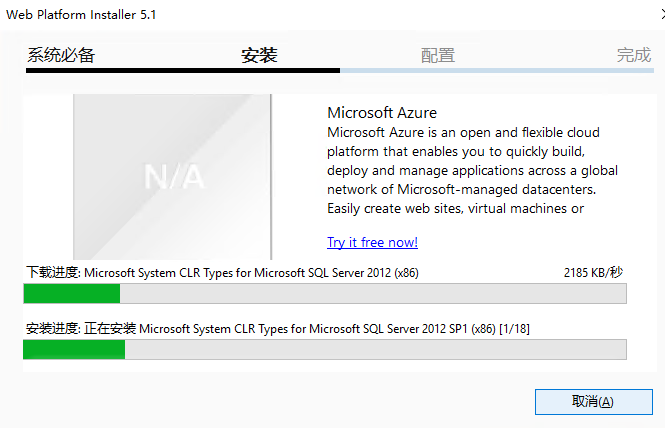Screen dimensions: 665x428
Task: Click the Microsoft Azure heading
Action: coord(382,112)
